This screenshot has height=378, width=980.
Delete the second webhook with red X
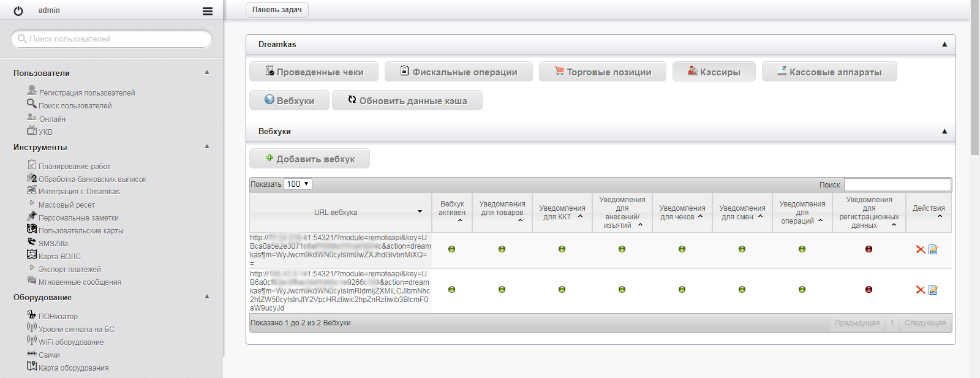click(921, 290)
